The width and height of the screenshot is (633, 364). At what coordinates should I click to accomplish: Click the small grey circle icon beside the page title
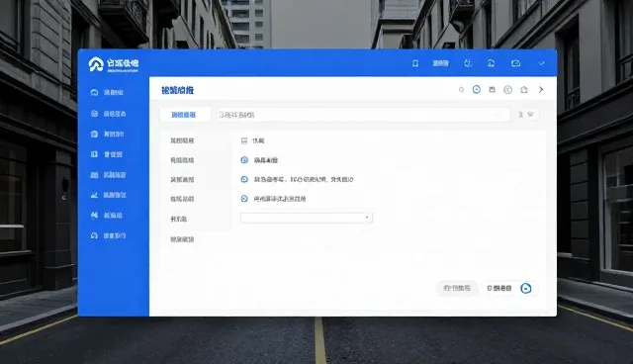(461, 90)
